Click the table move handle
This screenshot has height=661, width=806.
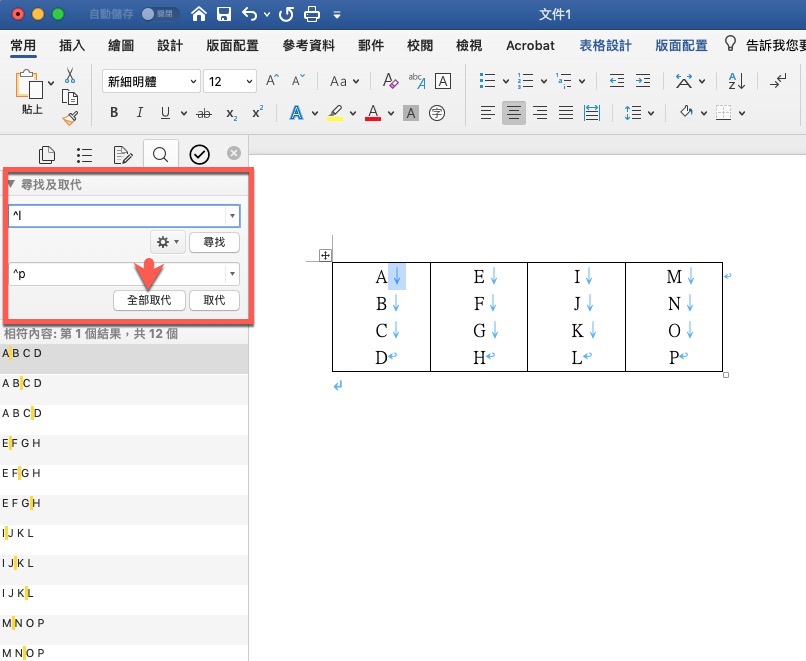coord(325,255)
